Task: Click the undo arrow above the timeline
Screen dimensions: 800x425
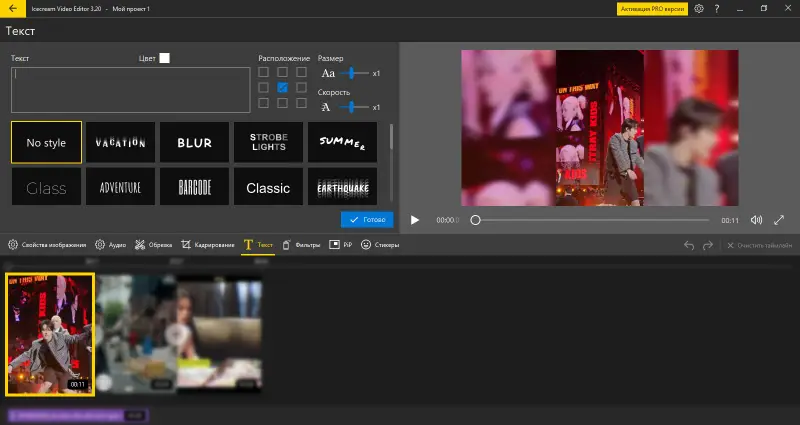Action: click(689, 245)
